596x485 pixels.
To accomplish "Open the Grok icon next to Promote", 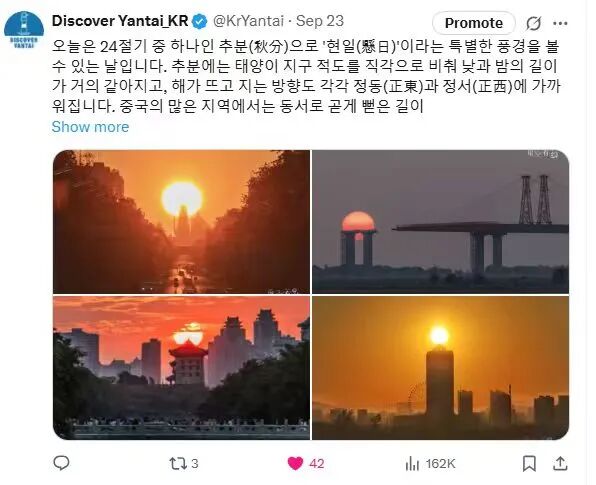I will pyautogui.click(x=533, y=24).
